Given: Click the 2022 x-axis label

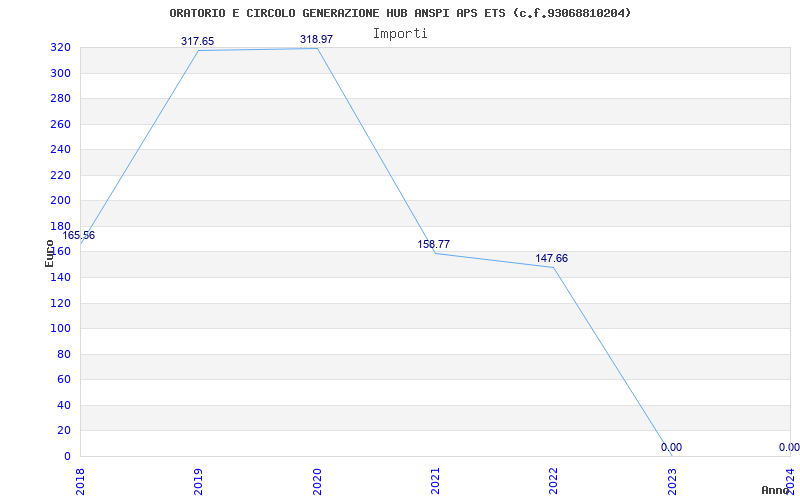Looking at the screenshot, I should pyautogui.click(x=554, y=480).
